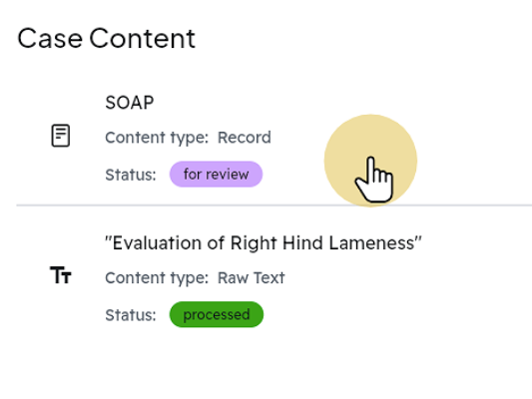
Task: Click the divider line between the two entries
Action: [x=274, y=205]
